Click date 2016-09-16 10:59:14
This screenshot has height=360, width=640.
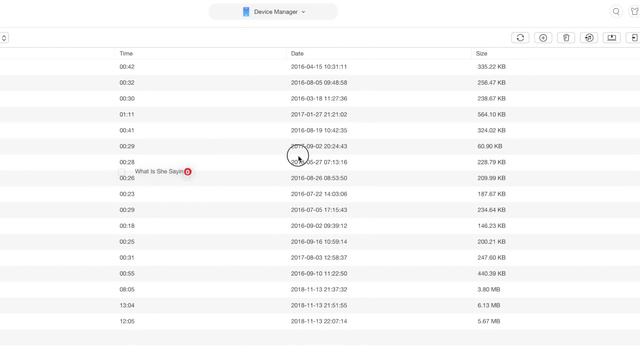[x=319, y=242]
